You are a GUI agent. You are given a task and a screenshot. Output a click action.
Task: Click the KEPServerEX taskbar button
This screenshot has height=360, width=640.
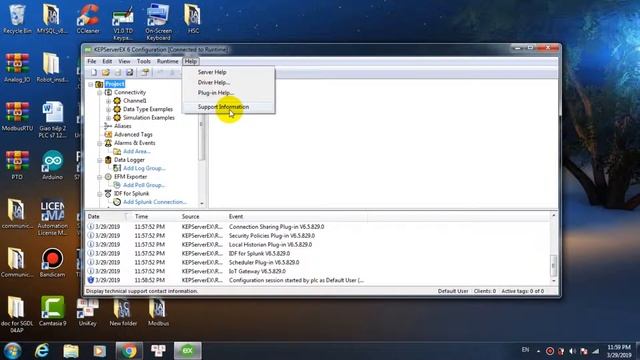pos(187,351)
